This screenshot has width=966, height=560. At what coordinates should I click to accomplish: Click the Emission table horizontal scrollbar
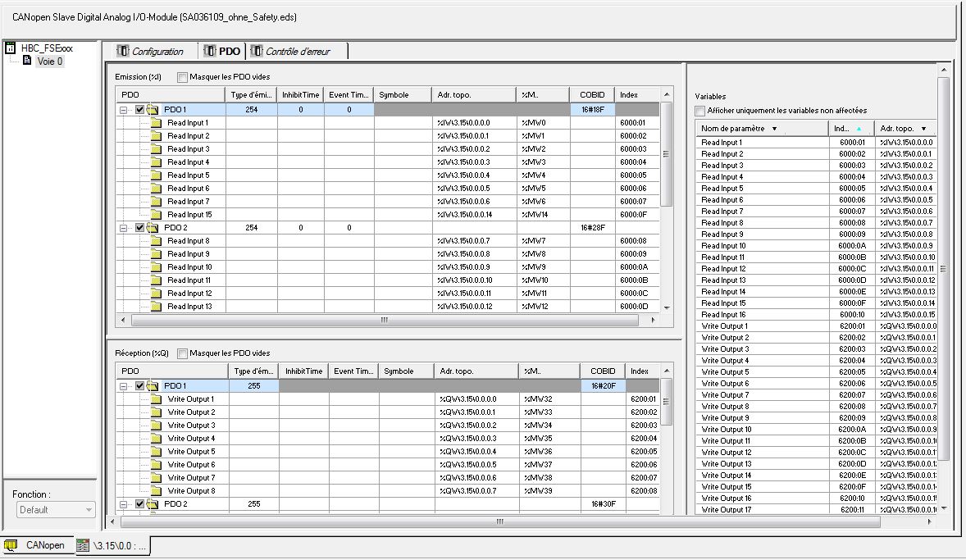click(x=384, y=321)
